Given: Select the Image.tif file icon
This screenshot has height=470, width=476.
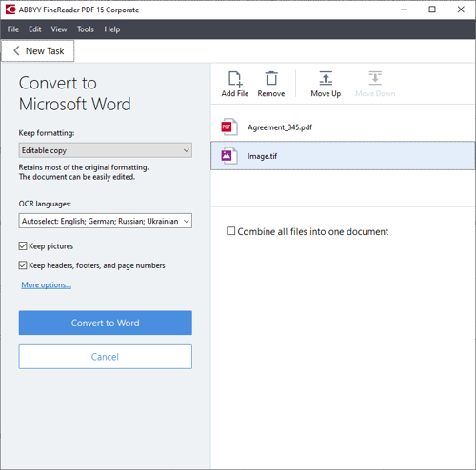Looking at the screenshot, I should tap(229, 156).
